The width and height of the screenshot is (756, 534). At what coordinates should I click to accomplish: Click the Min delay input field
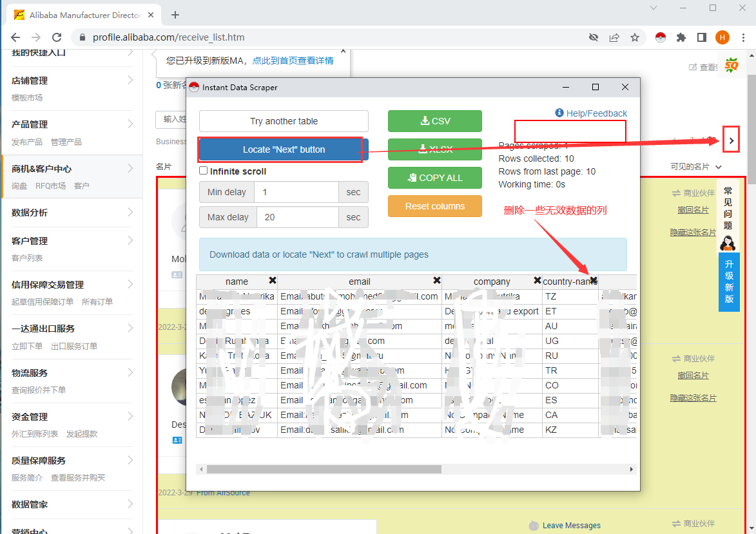[x=296, y=192]
